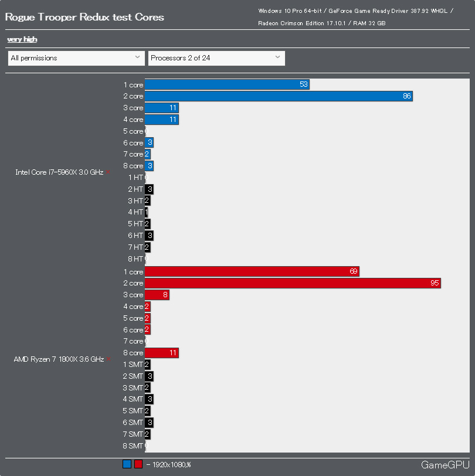This screenshot has height=476, width=475.
Task: Select the very high quality preset
Action: pyautogui.click(x=22, y=39)
